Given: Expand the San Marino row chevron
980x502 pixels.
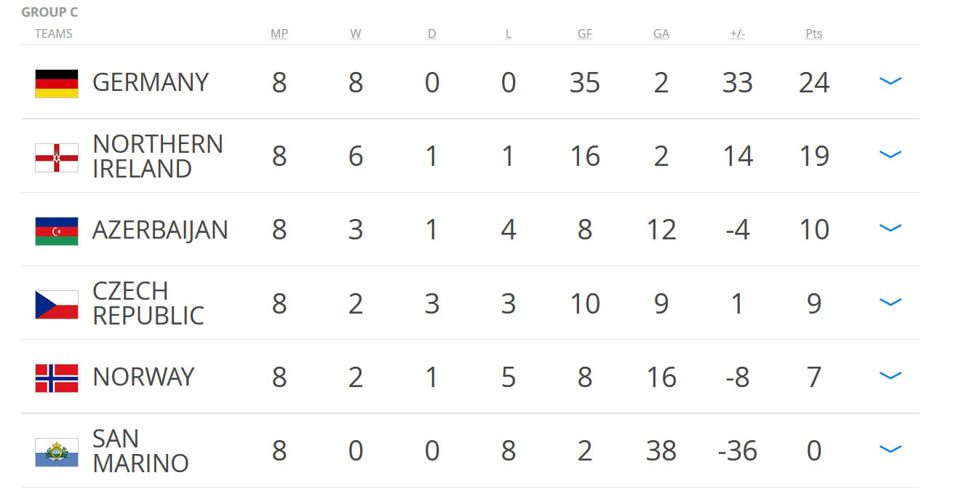Looking at the screenshot, I should (x=891, y=449).
